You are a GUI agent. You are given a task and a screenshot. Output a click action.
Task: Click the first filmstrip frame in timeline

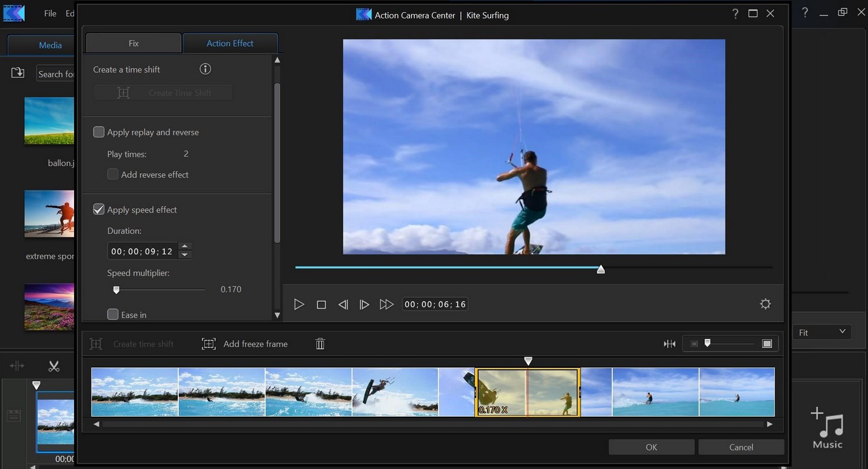click(x=135, y=392)
